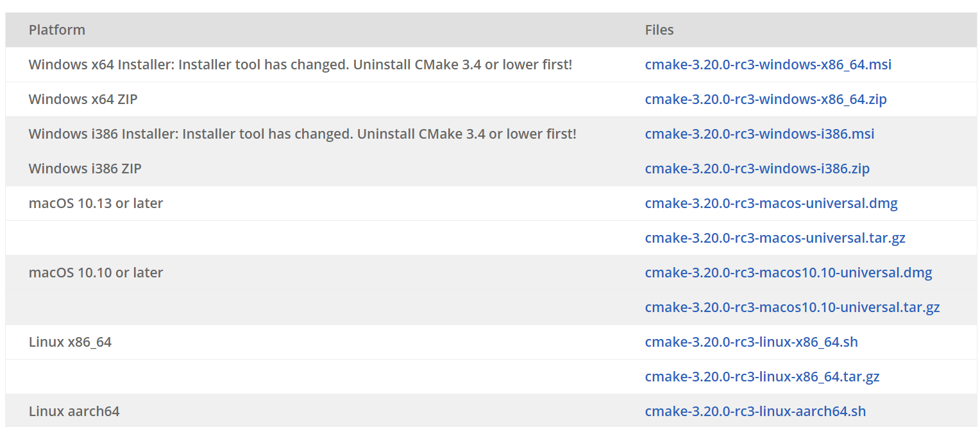Screen dimensions: 980x427
Task: Click the macOS 10.13 or later label
Action: (97, 203)
